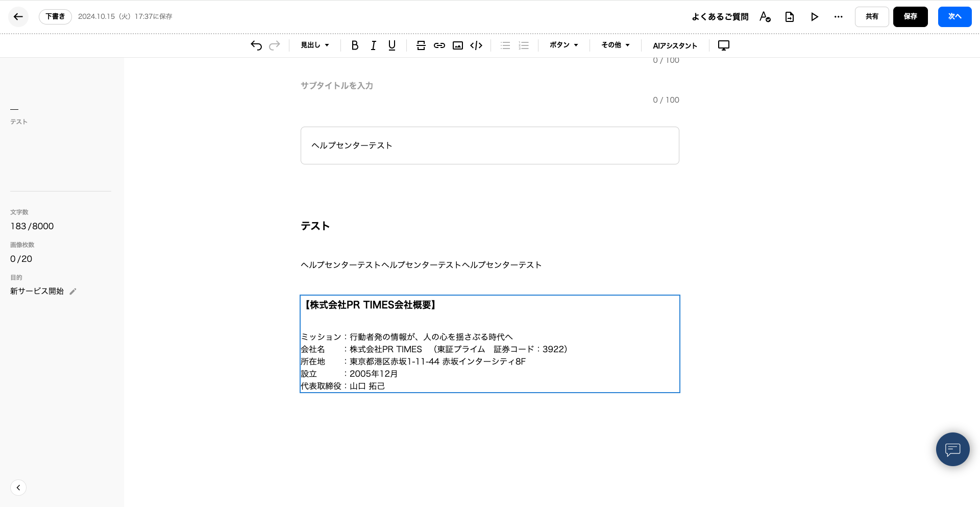The width and height of the screenshot is (980, 507).
Task: Click the preview play icon
Action: coord(815,17)
